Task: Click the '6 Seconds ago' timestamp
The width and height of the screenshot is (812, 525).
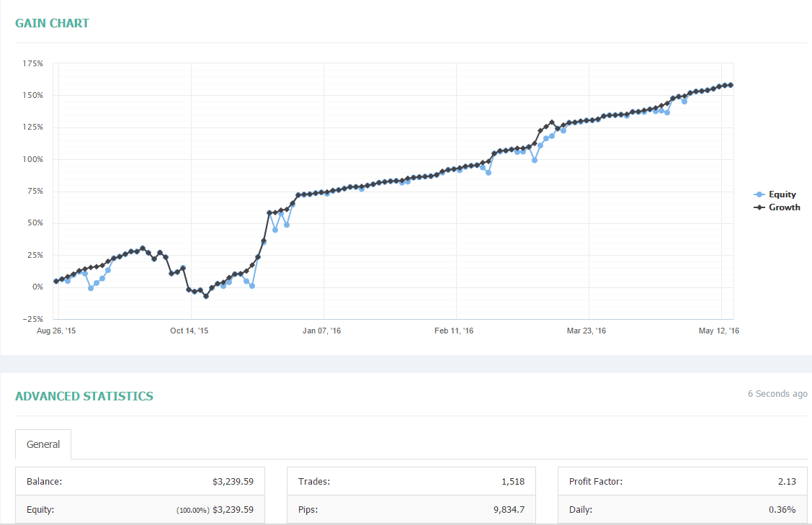Action: (x=777, y=394)
